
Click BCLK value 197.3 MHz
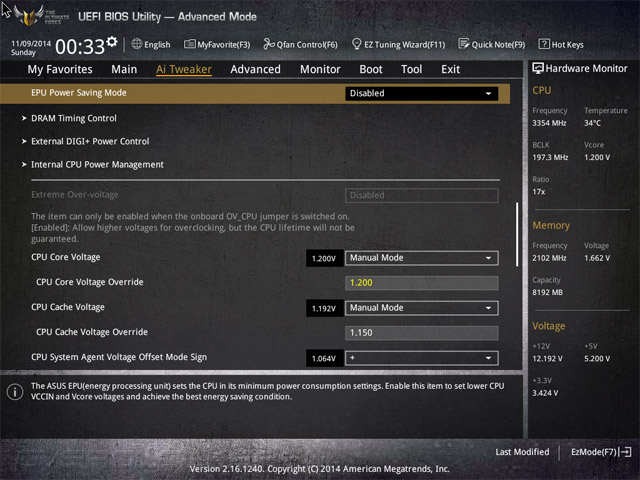[x=550, y=157]
